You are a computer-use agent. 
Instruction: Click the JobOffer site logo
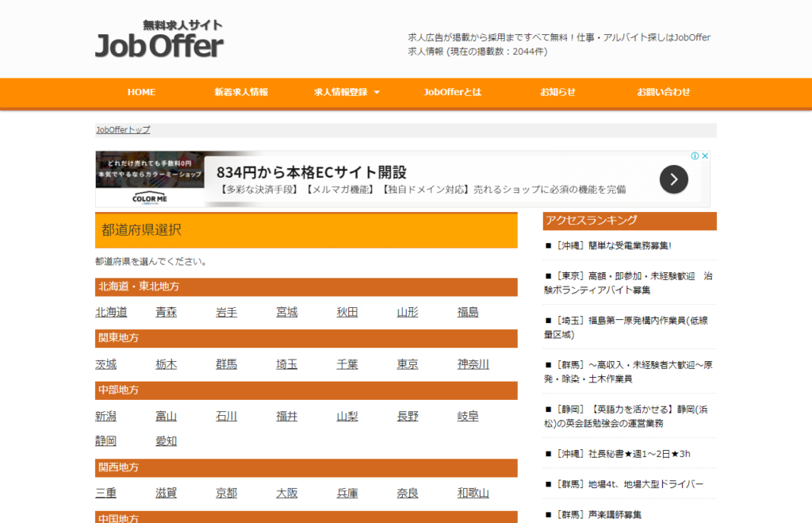click(159, 40)
